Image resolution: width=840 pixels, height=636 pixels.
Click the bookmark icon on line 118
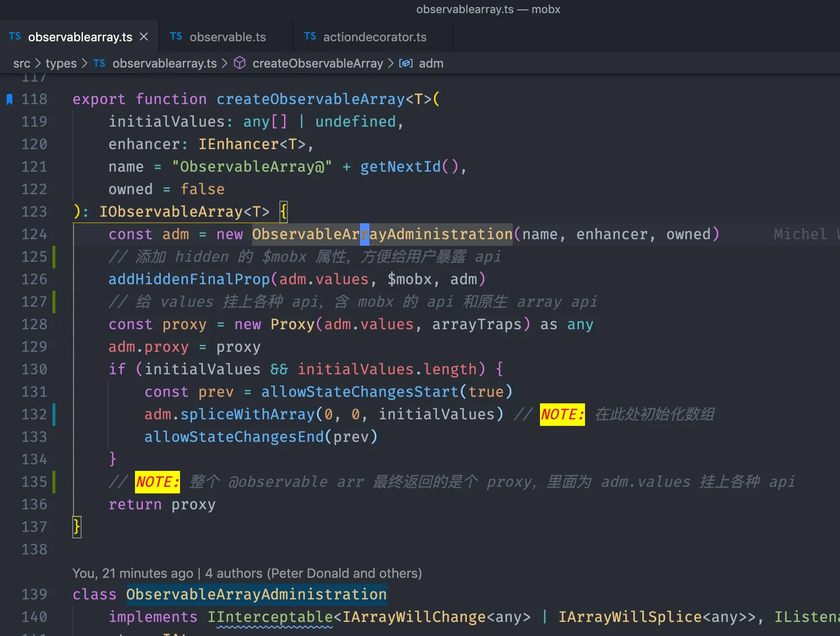pos(9,99)
